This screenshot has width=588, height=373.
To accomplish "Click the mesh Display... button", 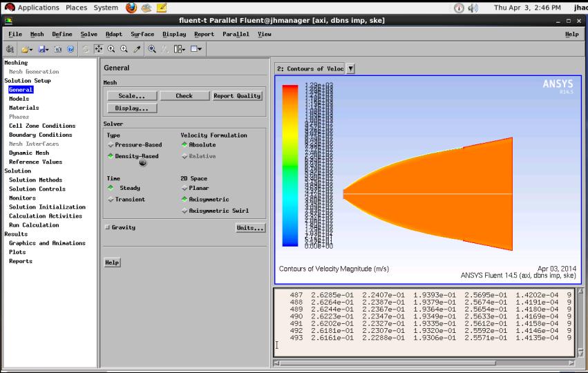I will (x=132, y=108).
